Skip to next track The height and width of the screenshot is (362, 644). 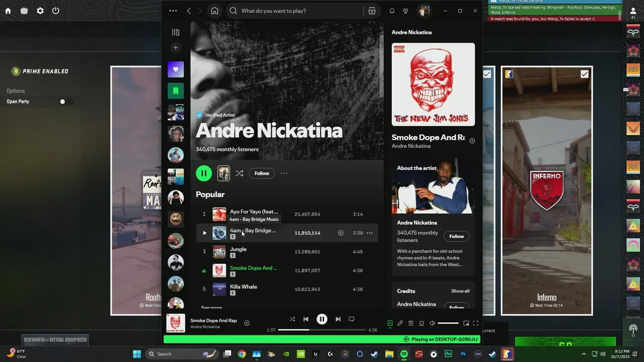[x=338, y=319]
